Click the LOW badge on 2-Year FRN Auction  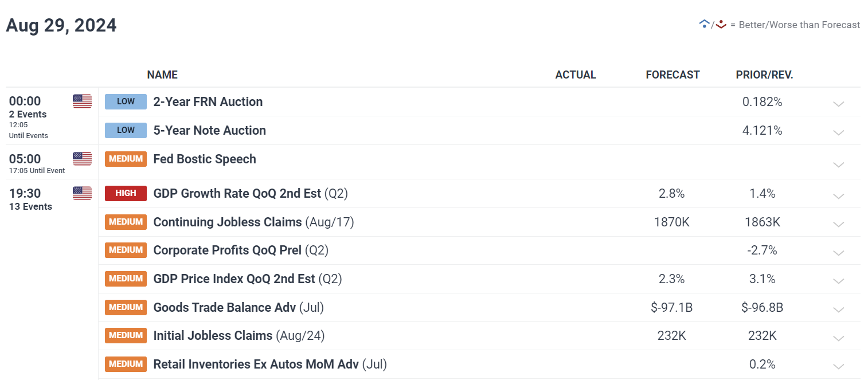click(126, 101)
